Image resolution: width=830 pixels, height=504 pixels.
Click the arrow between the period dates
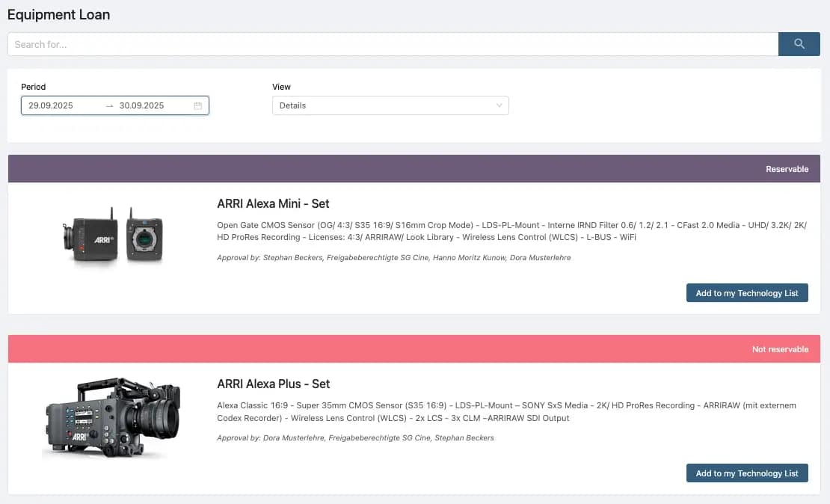pos(109,106)
